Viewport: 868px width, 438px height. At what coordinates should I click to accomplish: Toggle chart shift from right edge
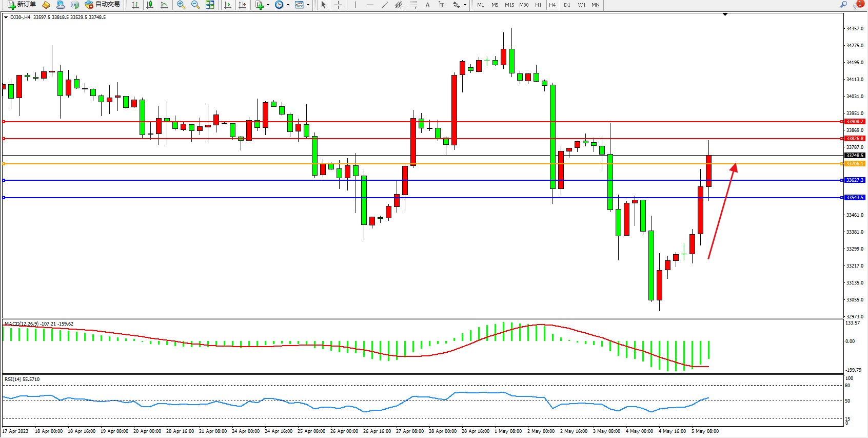242,5
